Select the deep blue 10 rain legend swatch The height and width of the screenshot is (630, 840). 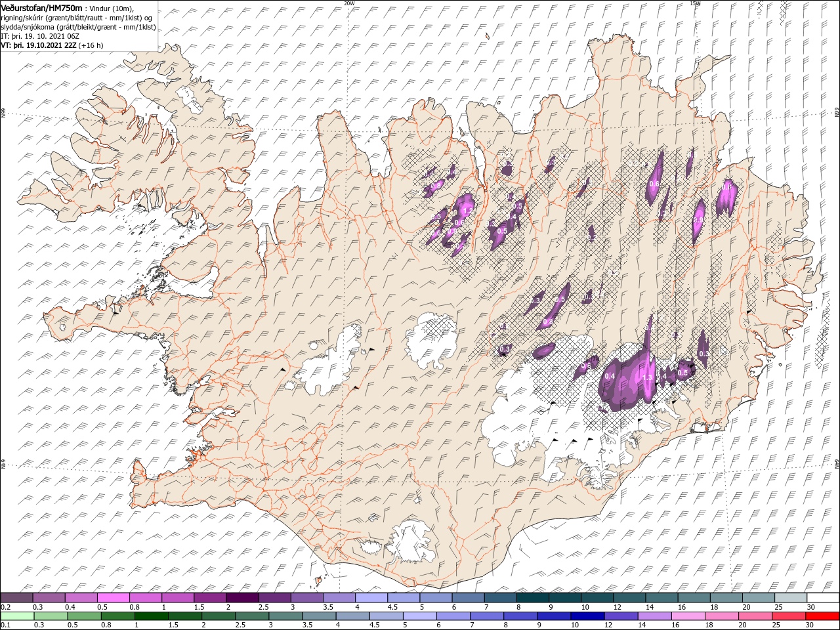coord(587,616)
